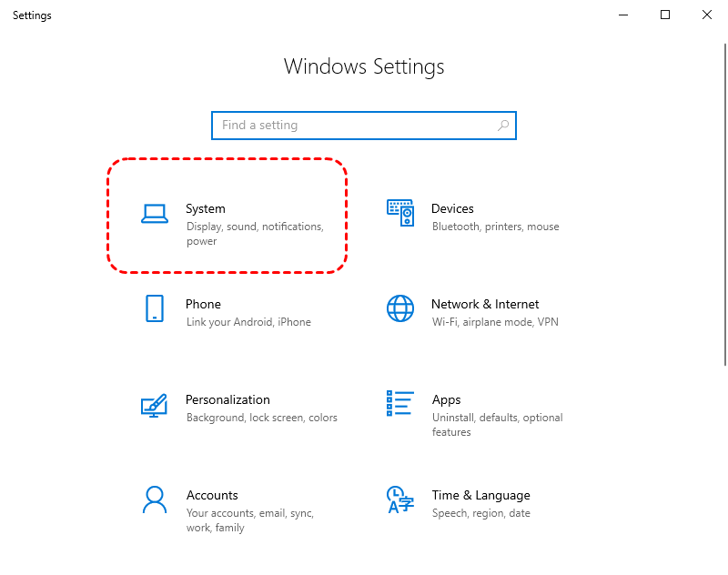
Task: Open the Devices category title
Action: [x=452, y=209]
